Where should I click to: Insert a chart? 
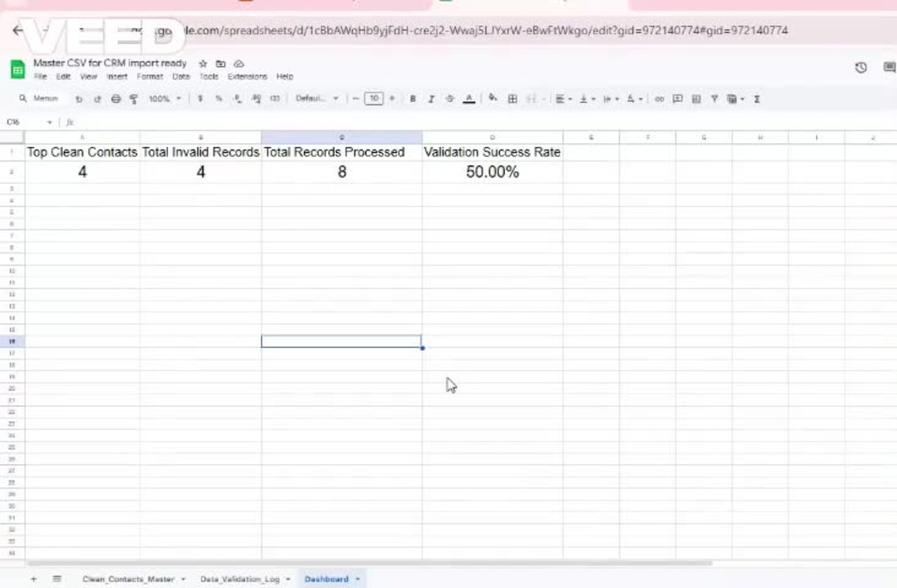tap(696, 99)
